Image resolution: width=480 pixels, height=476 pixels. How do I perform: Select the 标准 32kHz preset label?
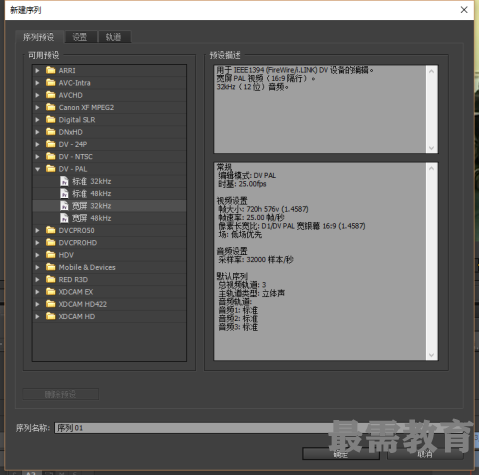92,181
